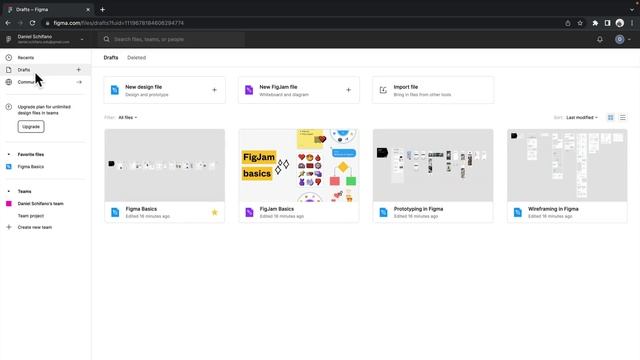The height and width of the screenshot is (360, 640).
Task: Click the file type icon beside Wireframing in Figma
Action: [x=518, y=212]
